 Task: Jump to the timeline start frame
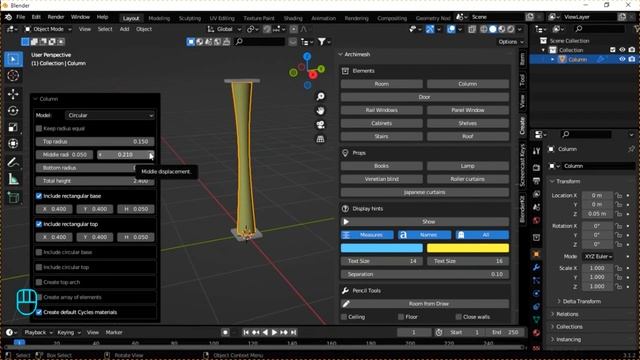point(246,332)
